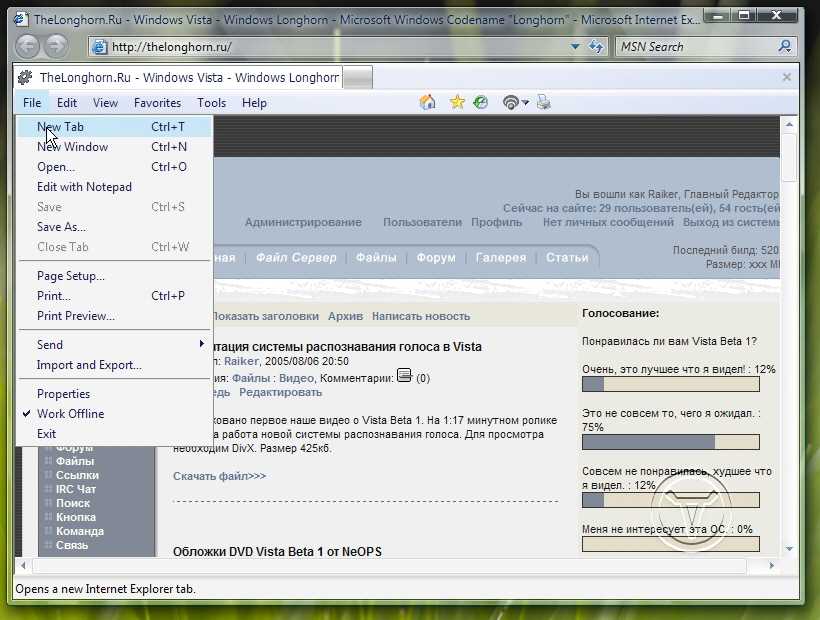This screenshot has width=820, height=620.
Task: Choose Open... in File menu
Action: point(115,167)
